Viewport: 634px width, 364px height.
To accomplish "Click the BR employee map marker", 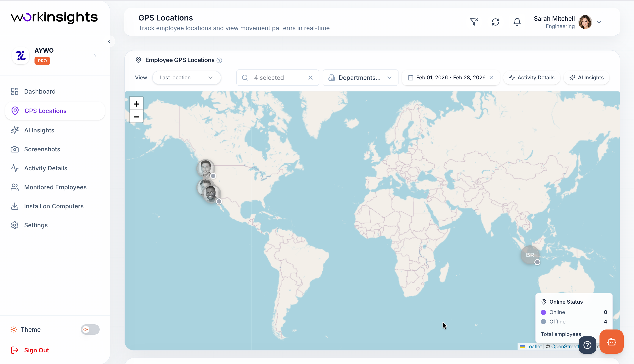I will [x=530, y=255].
